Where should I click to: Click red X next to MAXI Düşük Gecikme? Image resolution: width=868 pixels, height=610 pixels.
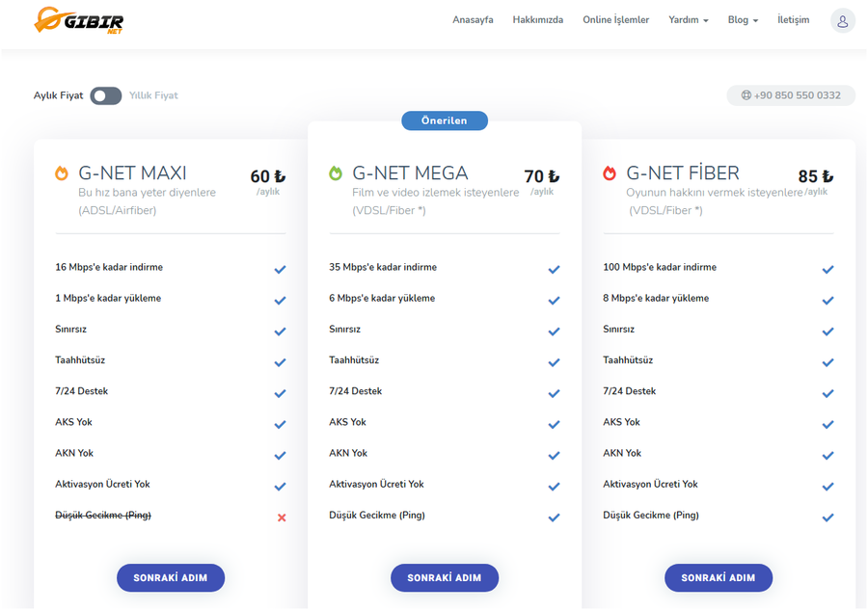[x=282, y=517]
